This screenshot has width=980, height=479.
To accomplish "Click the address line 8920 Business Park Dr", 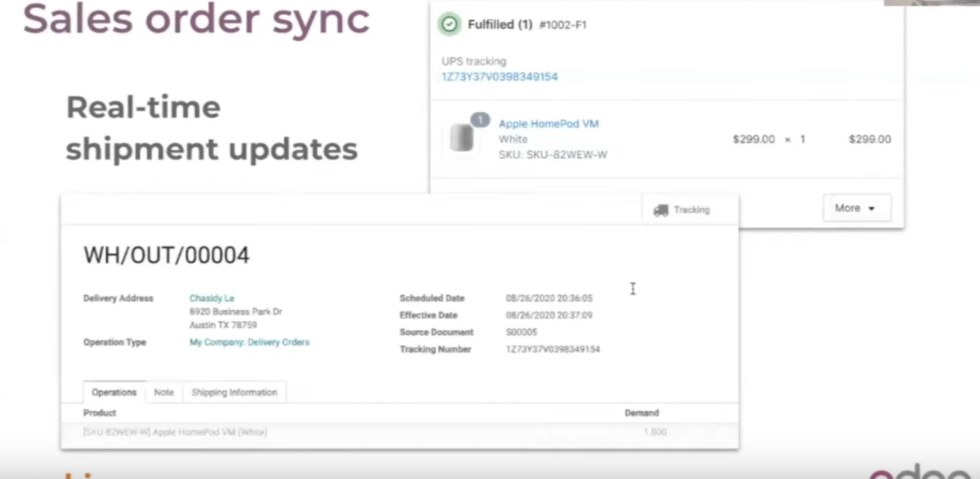I will pyautogui.click(x=236, y=312).
